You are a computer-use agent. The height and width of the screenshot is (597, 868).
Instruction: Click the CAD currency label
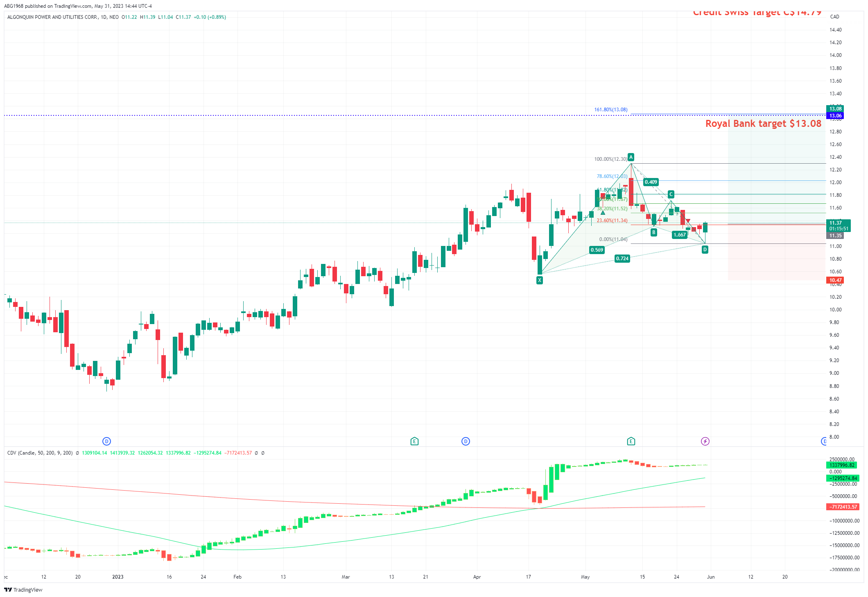click(x=834, y=17)
